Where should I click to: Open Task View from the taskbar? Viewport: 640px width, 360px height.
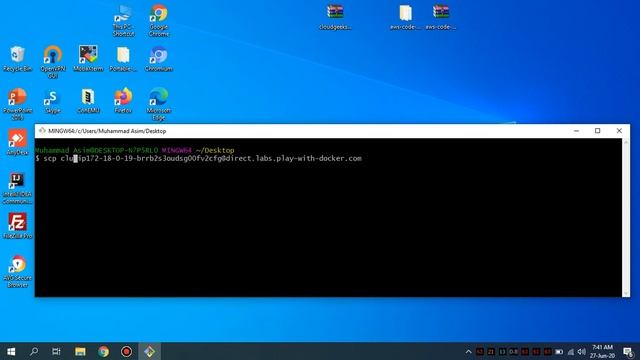coord(56,351)
